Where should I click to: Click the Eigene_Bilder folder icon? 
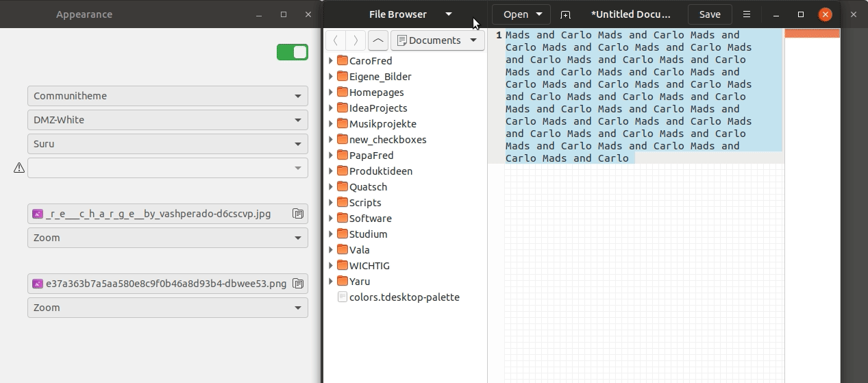click(343, 76)
